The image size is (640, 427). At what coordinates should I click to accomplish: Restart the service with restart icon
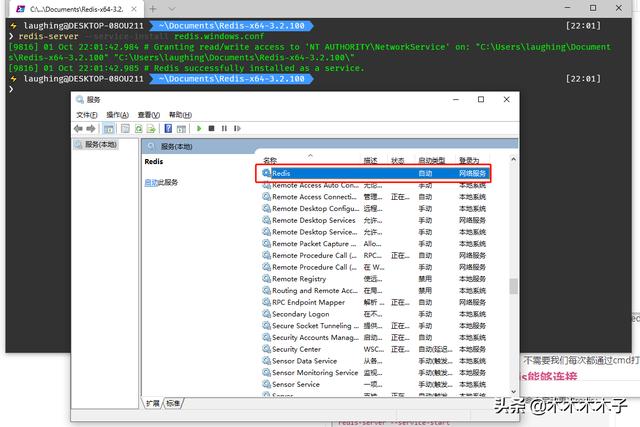(x=237, y=128)
